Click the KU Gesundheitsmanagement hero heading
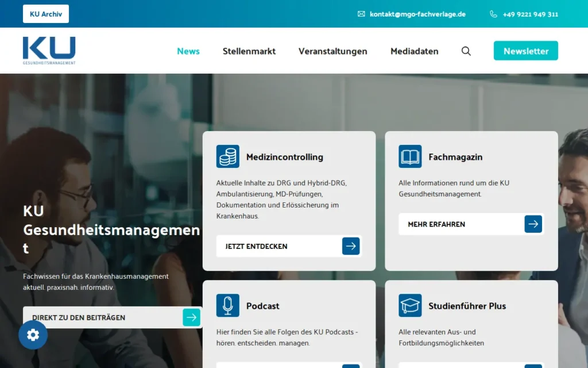 (x=111, y=229)
